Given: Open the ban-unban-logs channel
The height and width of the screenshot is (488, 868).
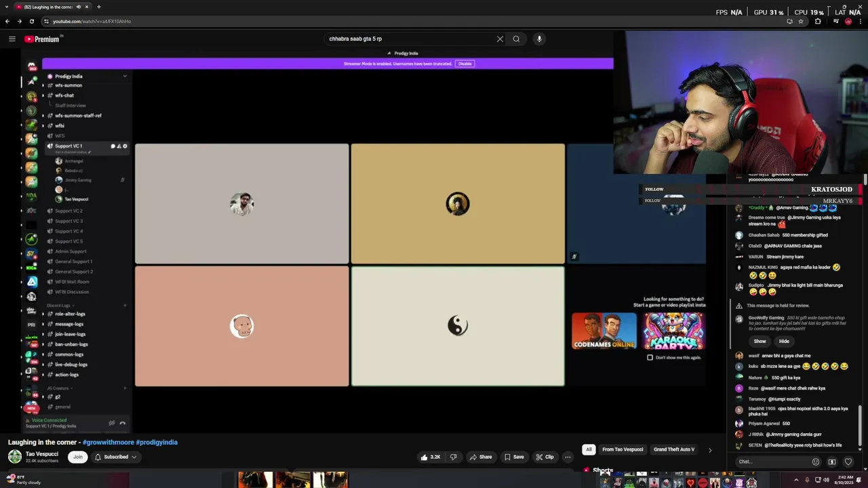Looking at the screenshot, I should (71, 344).
